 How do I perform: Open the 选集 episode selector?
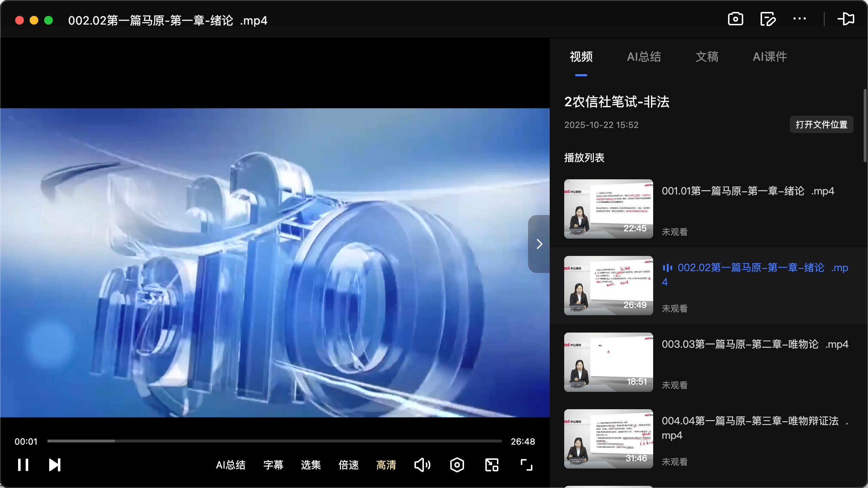click(x=310, y=465)
